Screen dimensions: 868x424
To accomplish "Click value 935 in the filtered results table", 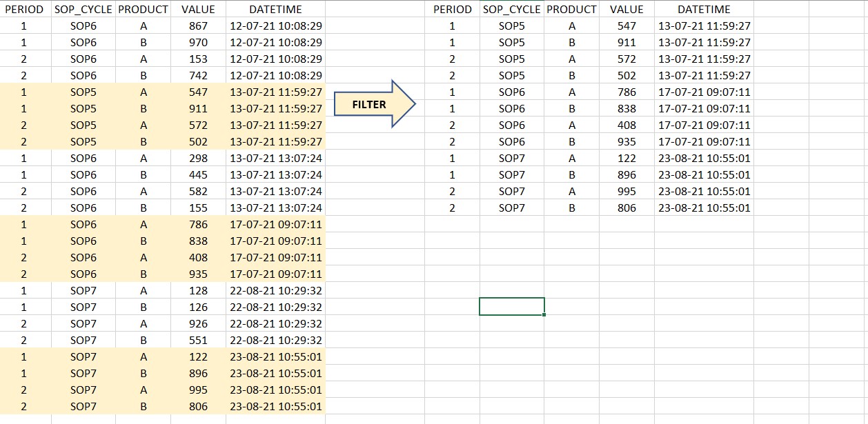I will coord(627,141).
